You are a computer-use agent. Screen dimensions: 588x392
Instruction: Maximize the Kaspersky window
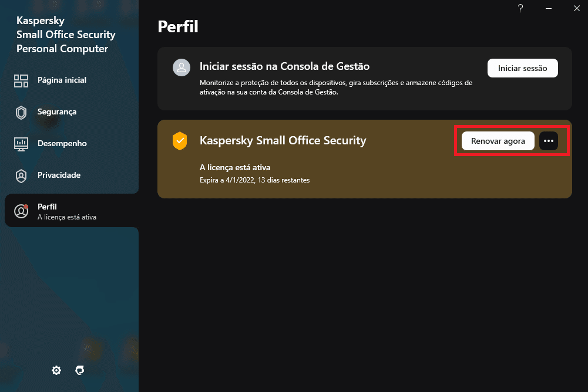point(562,8)
